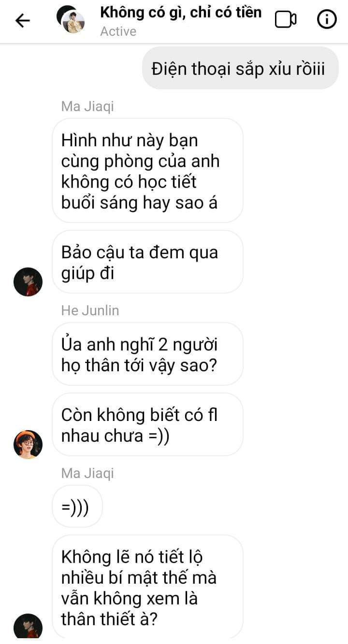Viewport: 348px width, 644px height.
Task: Select the 'Ủa anh nghĩ 2 người' message
Action: 147,354
